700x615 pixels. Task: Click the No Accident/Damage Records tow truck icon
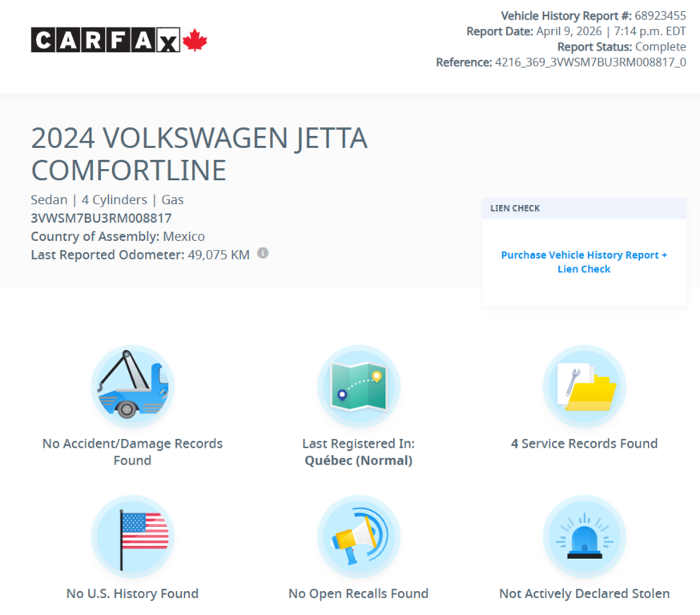tap(132, 385)
